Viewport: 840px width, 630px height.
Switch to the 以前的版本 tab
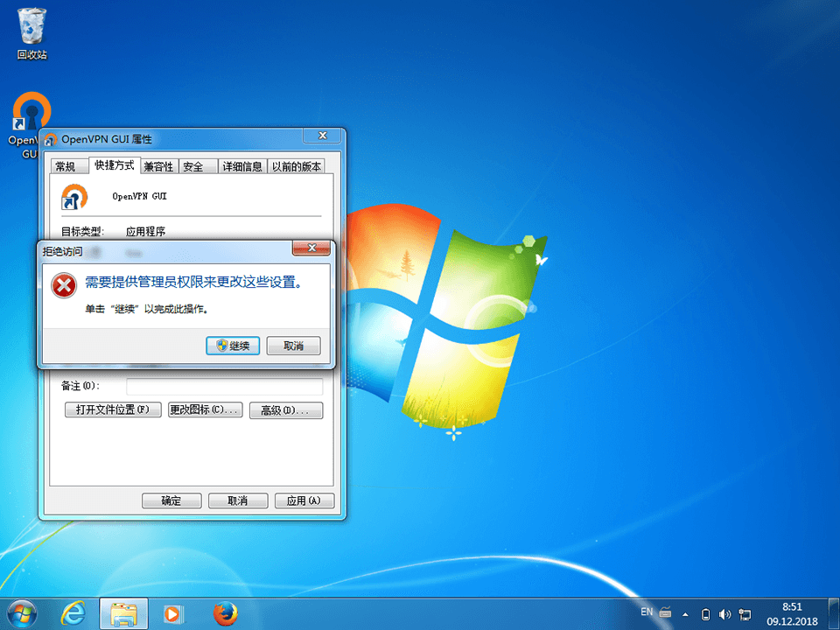coord(297,166)
